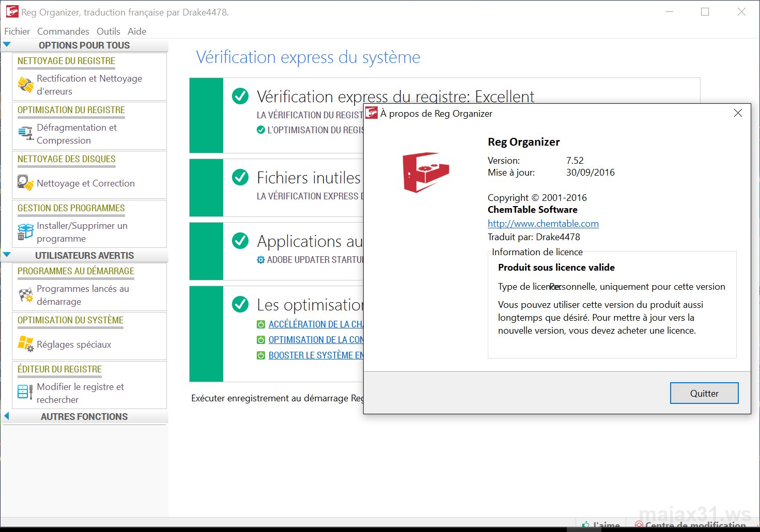Open Modifier le registre et rechercher
The height and width of the screenshot is (532, 760).
(81, 393)
